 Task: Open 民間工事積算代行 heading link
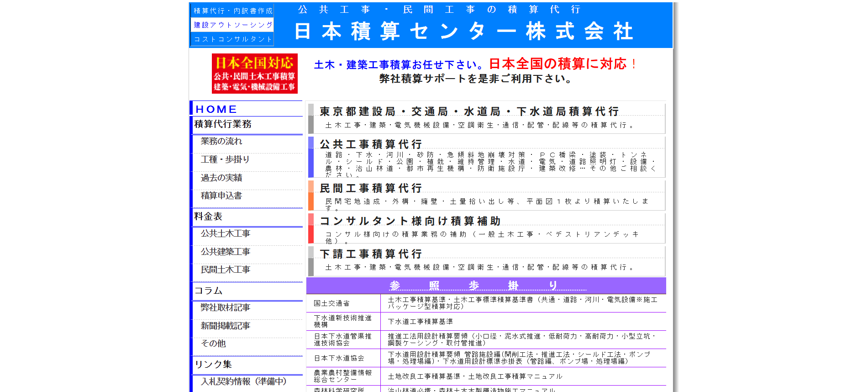371,188
